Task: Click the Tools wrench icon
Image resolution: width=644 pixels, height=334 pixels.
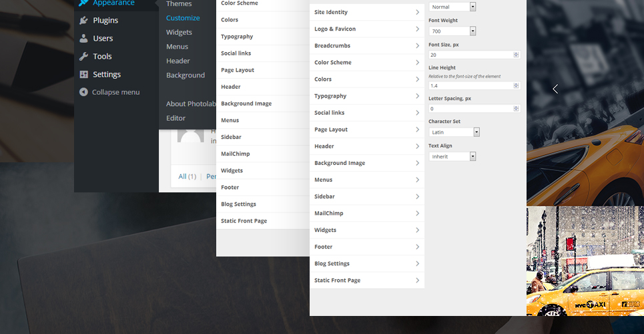Action: [x=83, y=56]
